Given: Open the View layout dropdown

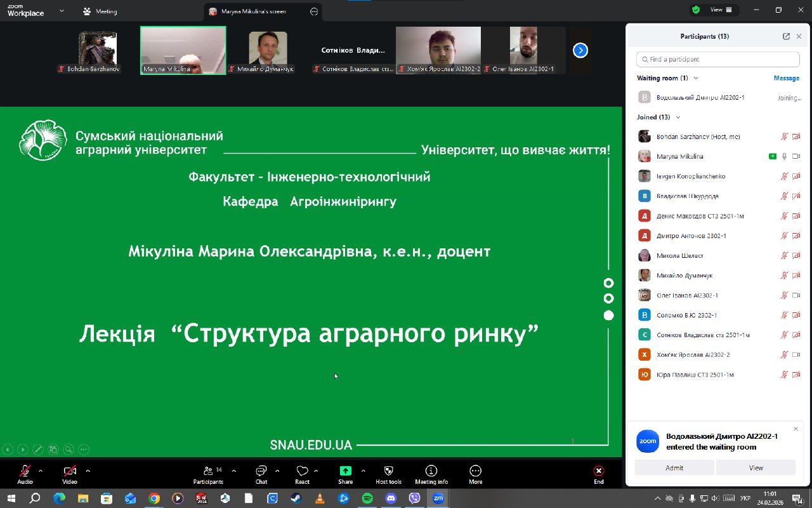Looking at the screenshot, I should pyautogui.click(x=721, y=10).
